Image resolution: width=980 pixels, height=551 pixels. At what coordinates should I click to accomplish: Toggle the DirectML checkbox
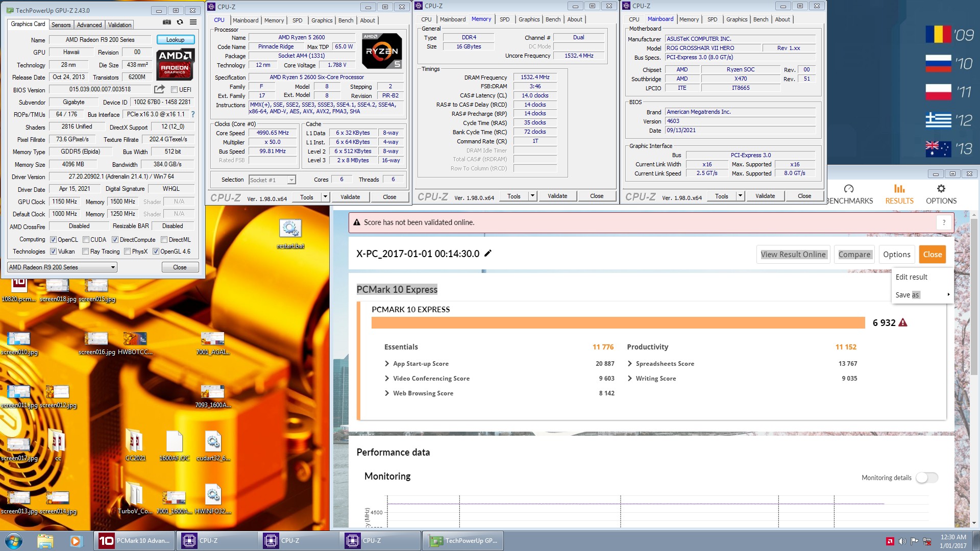164,240
